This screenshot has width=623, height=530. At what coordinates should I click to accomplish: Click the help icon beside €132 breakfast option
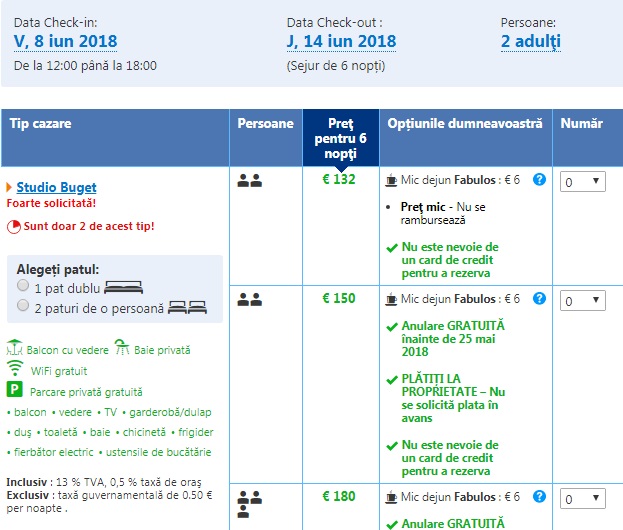tap(540, 180)
